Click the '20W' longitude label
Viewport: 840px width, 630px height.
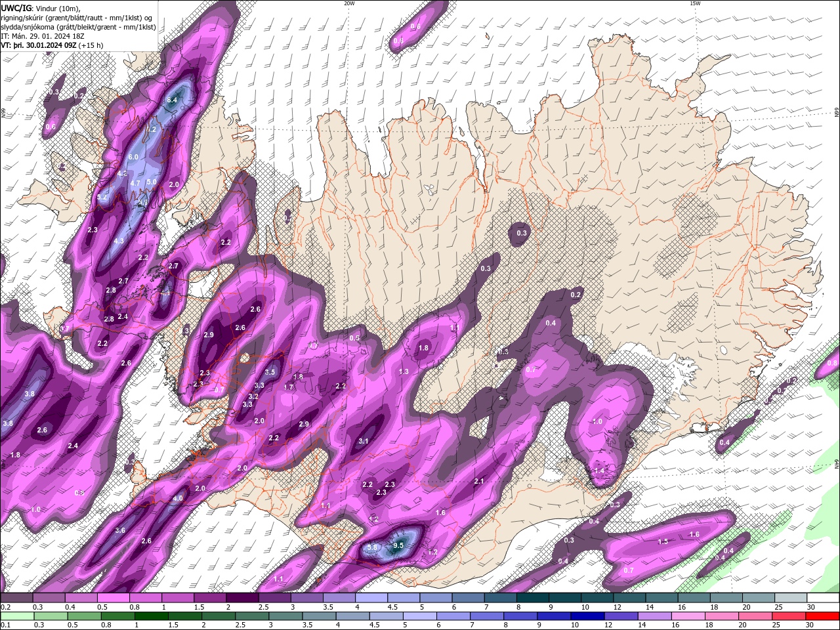(349, 3)
